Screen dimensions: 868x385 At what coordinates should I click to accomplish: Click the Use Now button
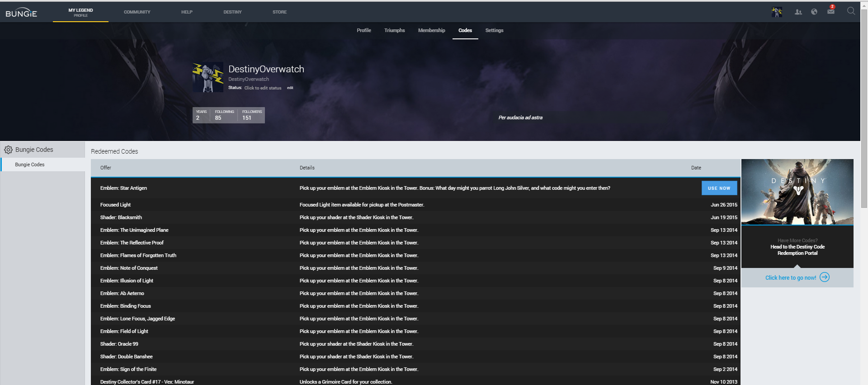[x=719, y=188]
